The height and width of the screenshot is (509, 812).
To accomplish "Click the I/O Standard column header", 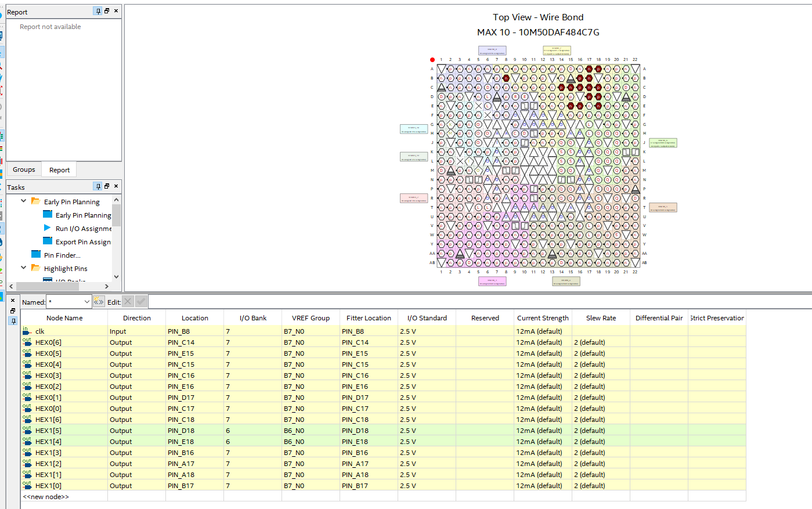I will 427,318.
